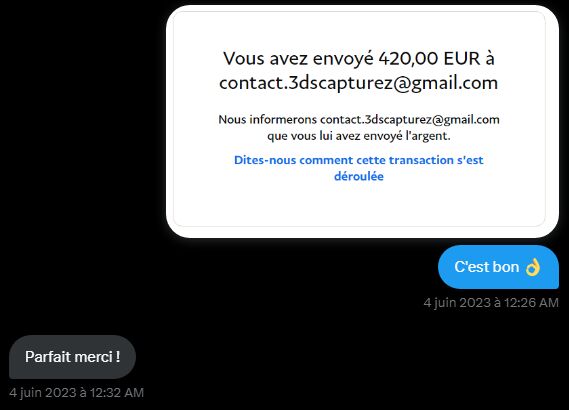Click the 12:32 AM timestamp
Screen dimensions: 569x410
pyautogui.click(x=117, y=393)
